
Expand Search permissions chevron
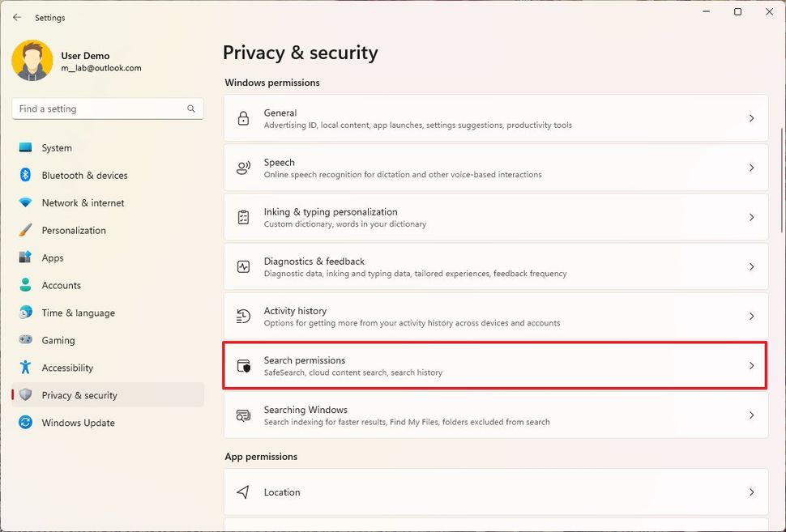pyautogui.click(x=751, y=366)
